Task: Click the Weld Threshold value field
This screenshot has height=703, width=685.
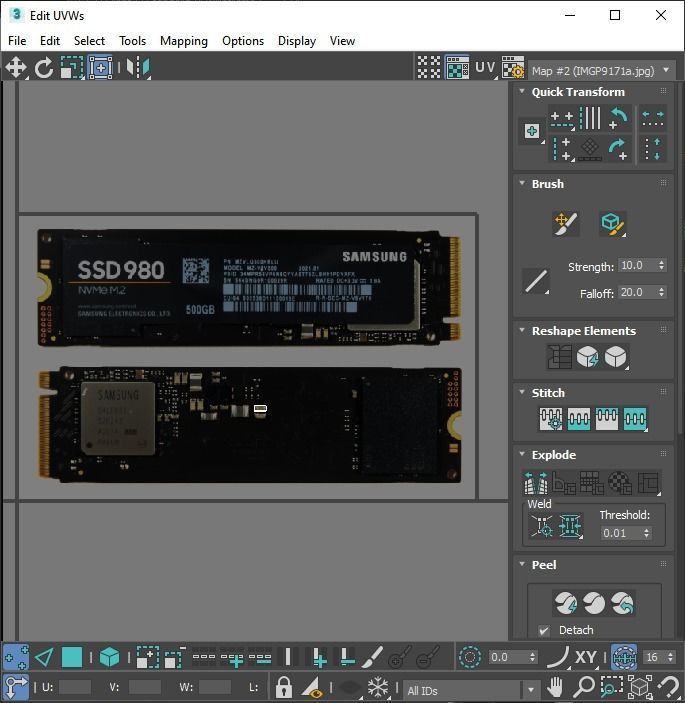Action: point(621,533)
